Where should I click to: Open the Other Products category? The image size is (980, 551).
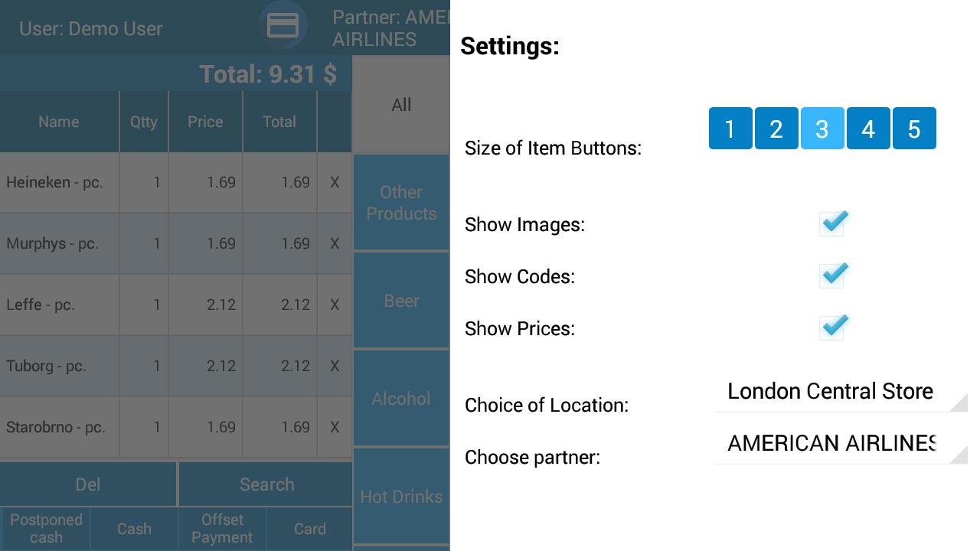pyautogui.click(x=401, y=203)
